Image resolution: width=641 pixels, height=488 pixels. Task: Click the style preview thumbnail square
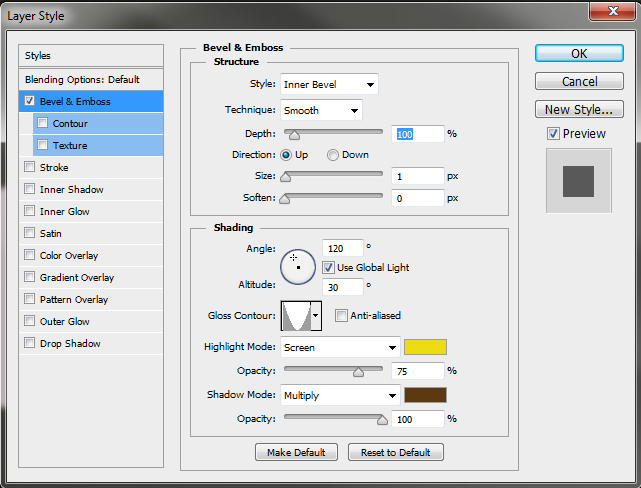577,181
